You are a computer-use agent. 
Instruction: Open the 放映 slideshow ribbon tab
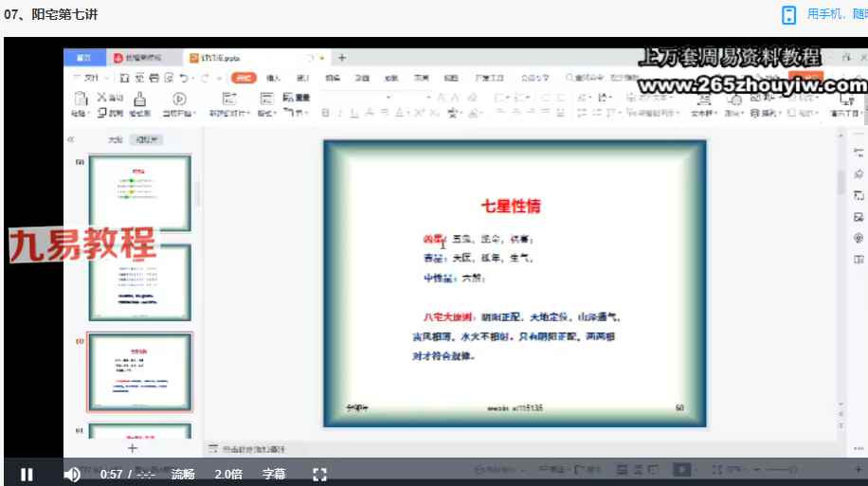pos(391,78)
